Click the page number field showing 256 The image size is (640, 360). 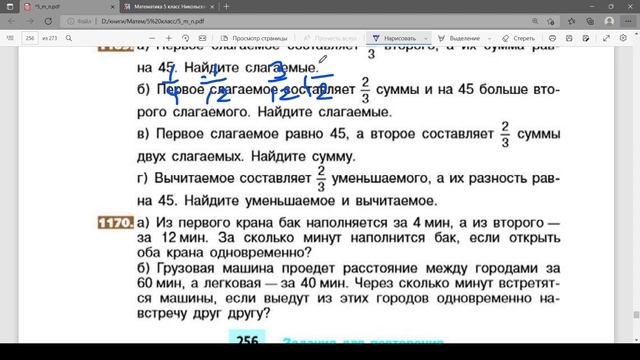pyautogui.click(x=30, y=38)
